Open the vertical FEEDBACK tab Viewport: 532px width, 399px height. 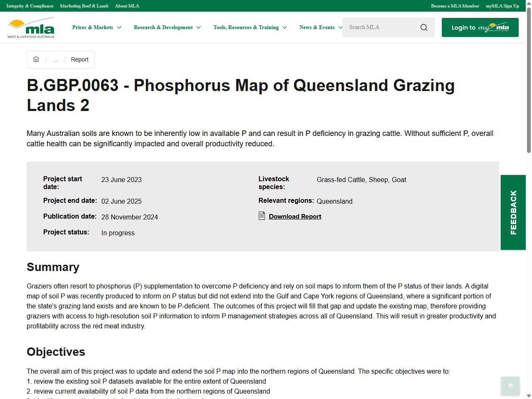(x=513, y=212)
